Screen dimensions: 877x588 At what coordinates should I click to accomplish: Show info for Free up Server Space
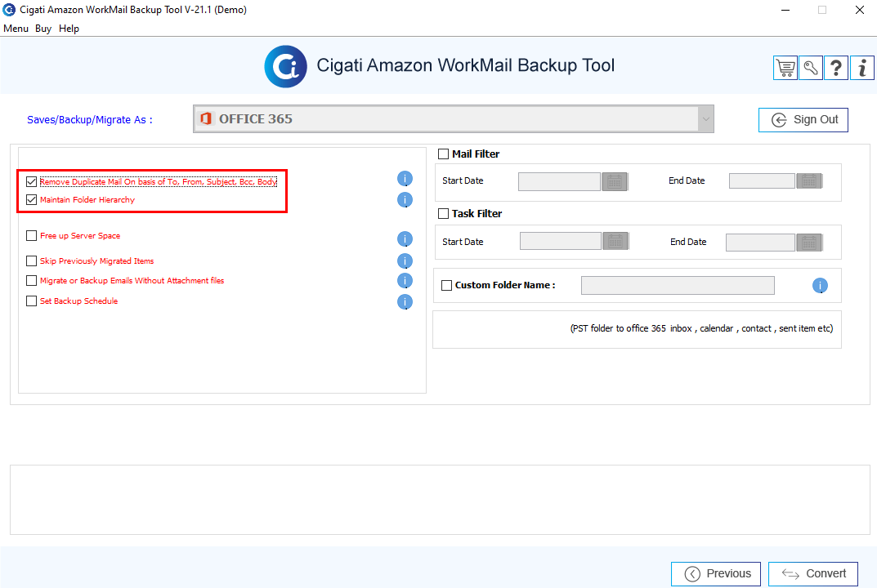tap(405, 239)
